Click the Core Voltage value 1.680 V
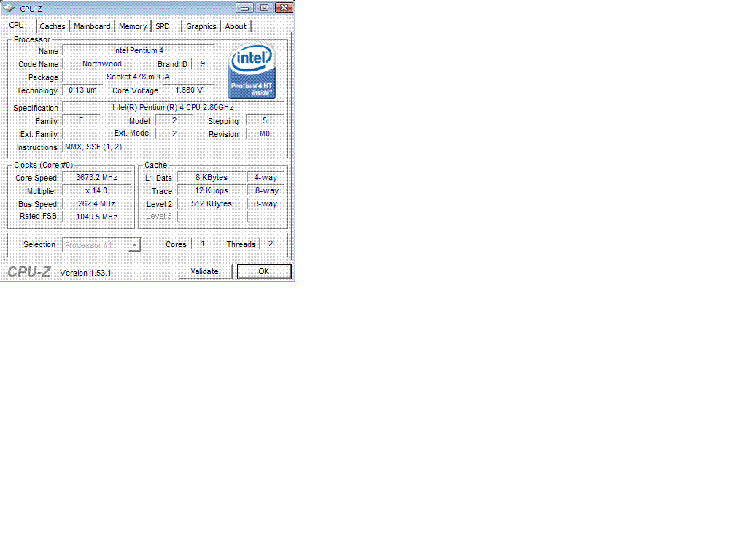This screenshot has width=747, height=560. [189, 90]
